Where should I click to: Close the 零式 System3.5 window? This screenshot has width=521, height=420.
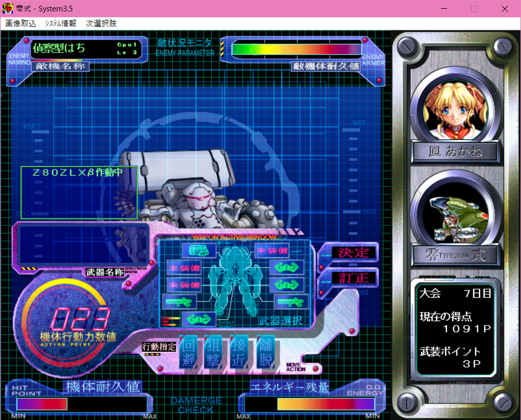[505, 9]
